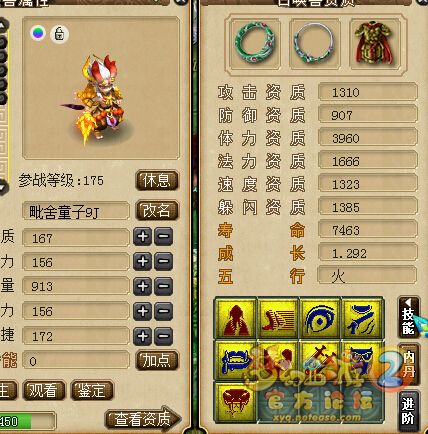428x434 pixels.
Task: Open the golden armor equipment slot
Action: [374, 43]
